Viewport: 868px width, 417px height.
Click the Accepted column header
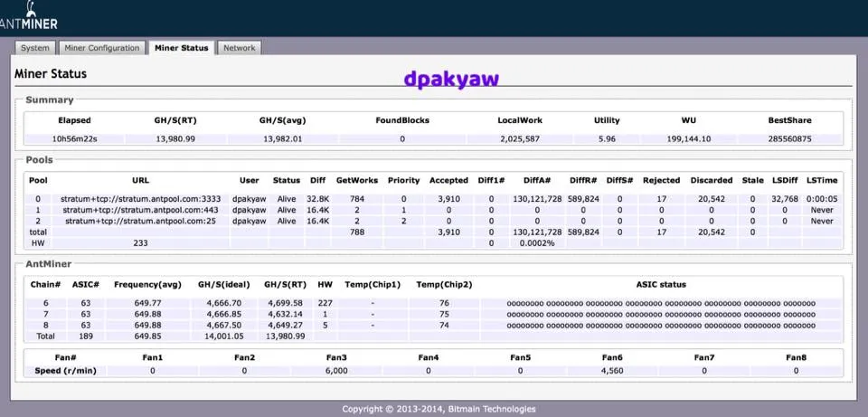coord(448,181)
